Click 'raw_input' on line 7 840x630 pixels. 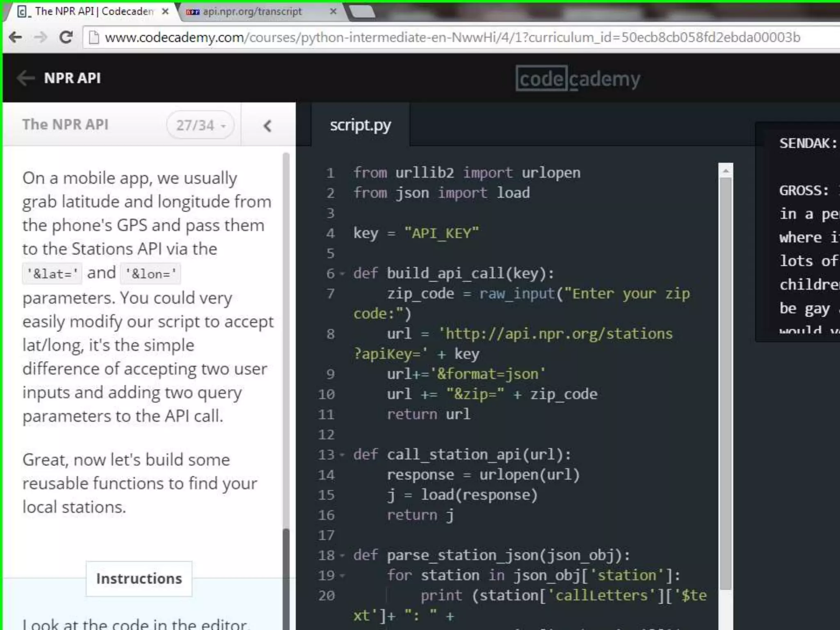[517, 293]
